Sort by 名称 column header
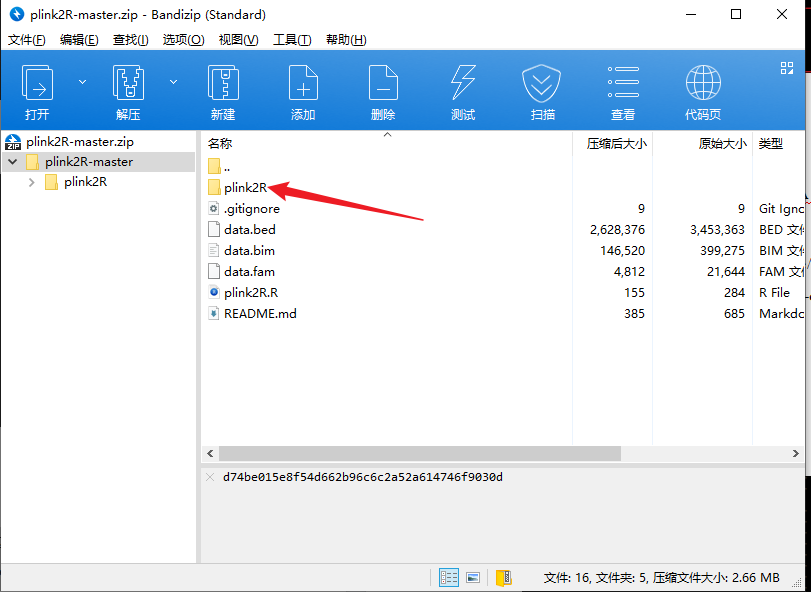Viewport: 811px width, 592px height. [x=220, y=144]
